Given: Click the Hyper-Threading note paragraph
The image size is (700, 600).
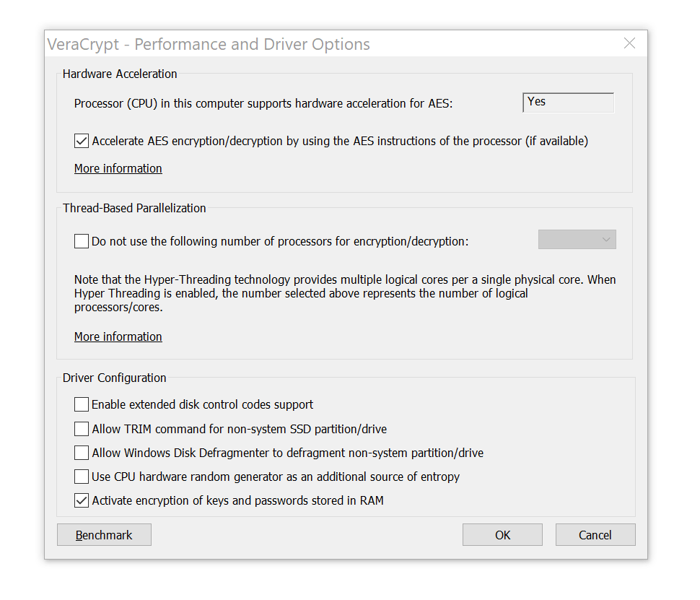Looking at the screenshot, I should click(x=345, y=293).
